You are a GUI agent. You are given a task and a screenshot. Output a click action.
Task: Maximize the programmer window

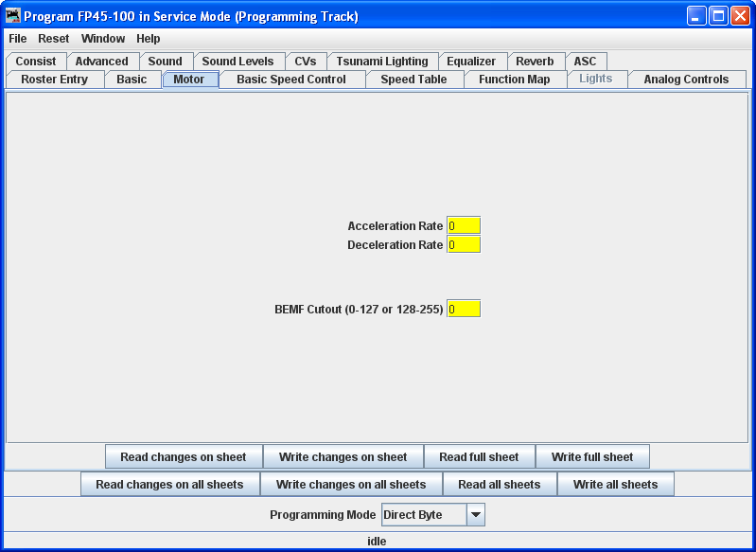tap(718, 16)
